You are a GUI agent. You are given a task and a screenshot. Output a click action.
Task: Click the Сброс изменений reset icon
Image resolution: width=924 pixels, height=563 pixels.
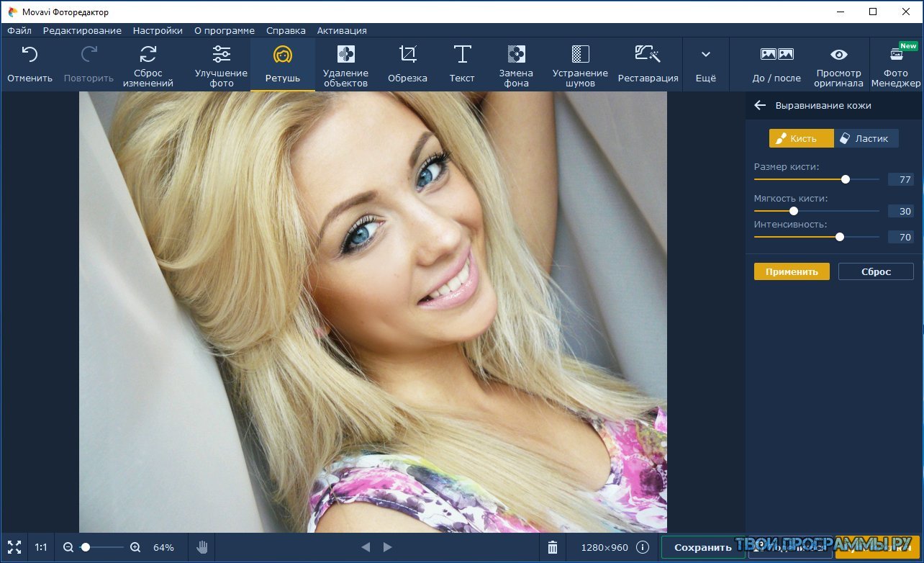148,54
